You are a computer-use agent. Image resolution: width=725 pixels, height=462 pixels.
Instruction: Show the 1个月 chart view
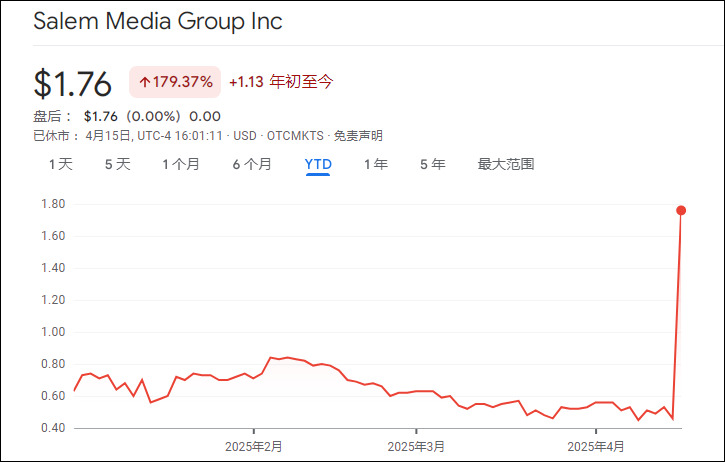181,164
